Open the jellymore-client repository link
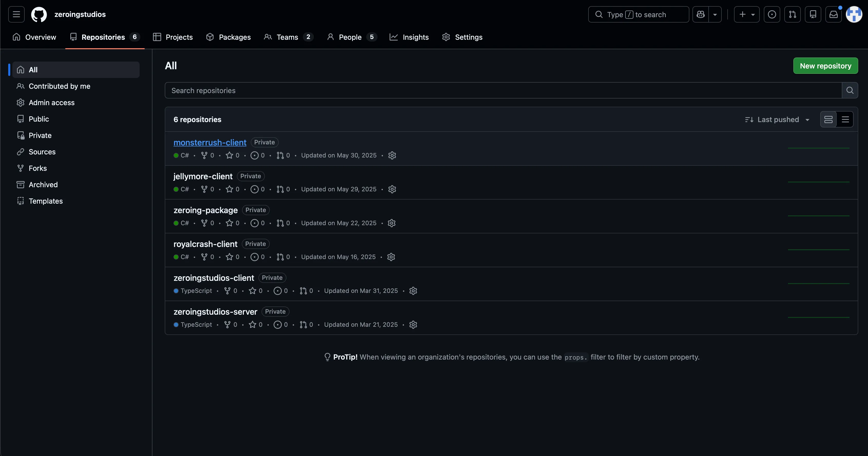This screenshot has height=456, width=868. point(203,176)
